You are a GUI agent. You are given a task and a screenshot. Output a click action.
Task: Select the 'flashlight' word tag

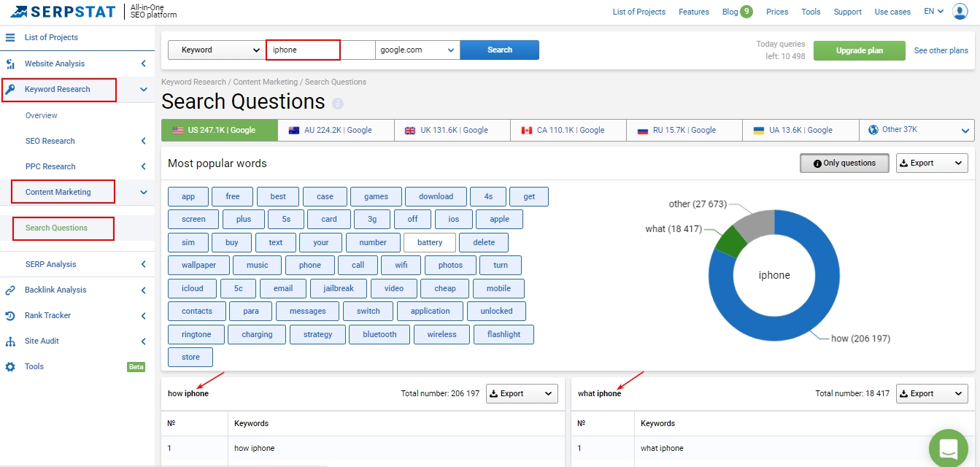click(504, 334)
